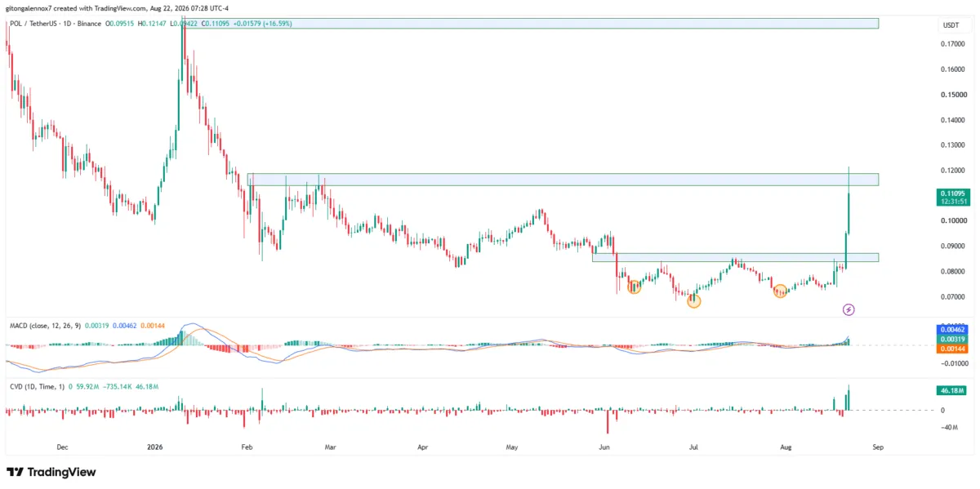980x489 pixels.
Task: Click the 0.17000 price axis label
Action: [954, 44]
